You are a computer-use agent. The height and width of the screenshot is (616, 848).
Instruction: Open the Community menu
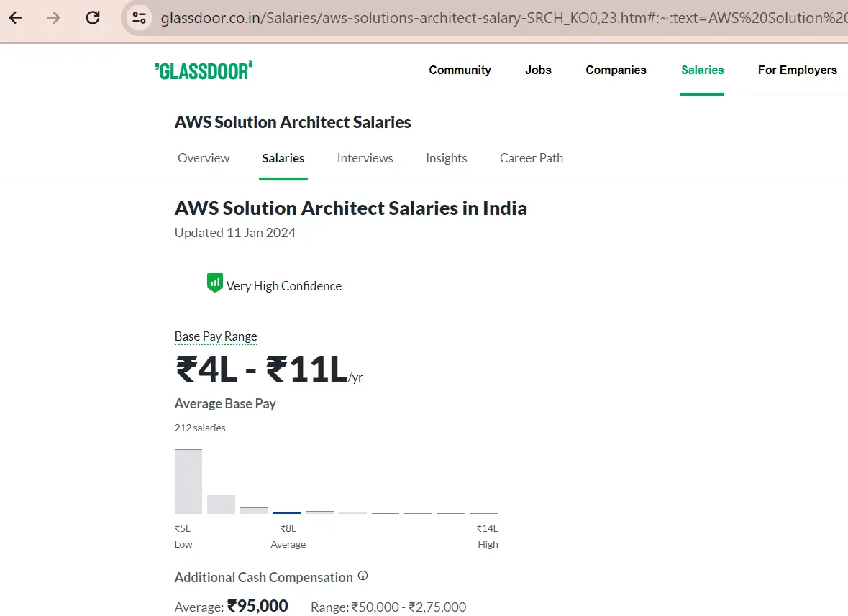click(460, 70)
